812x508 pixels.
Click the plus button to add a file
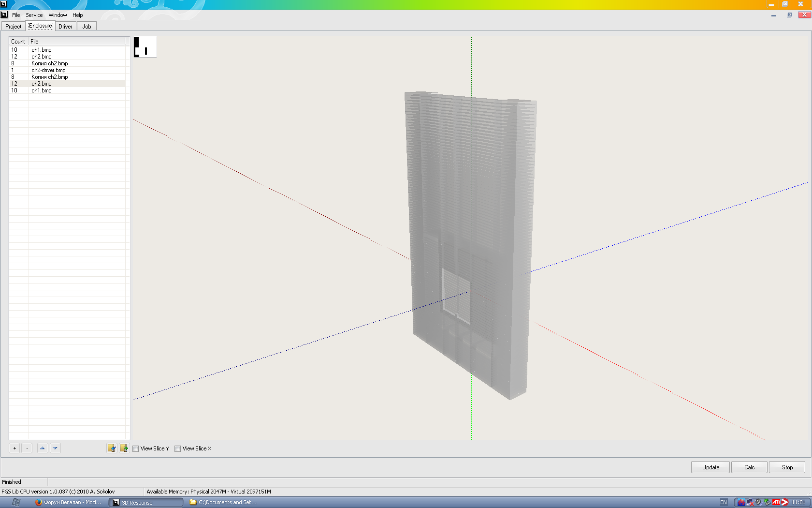[x=14, y=448]
